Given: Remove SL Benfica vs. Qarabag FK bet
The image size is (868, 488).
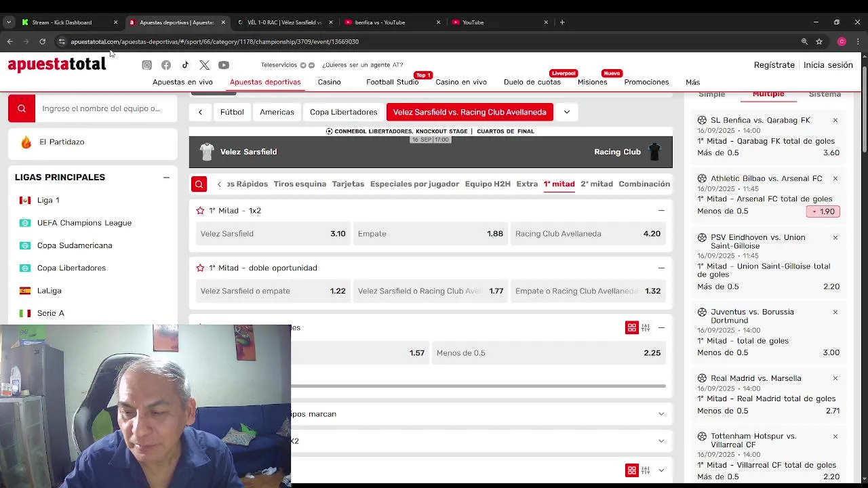Looking at the screenshot, I should [x=835, y=120].
